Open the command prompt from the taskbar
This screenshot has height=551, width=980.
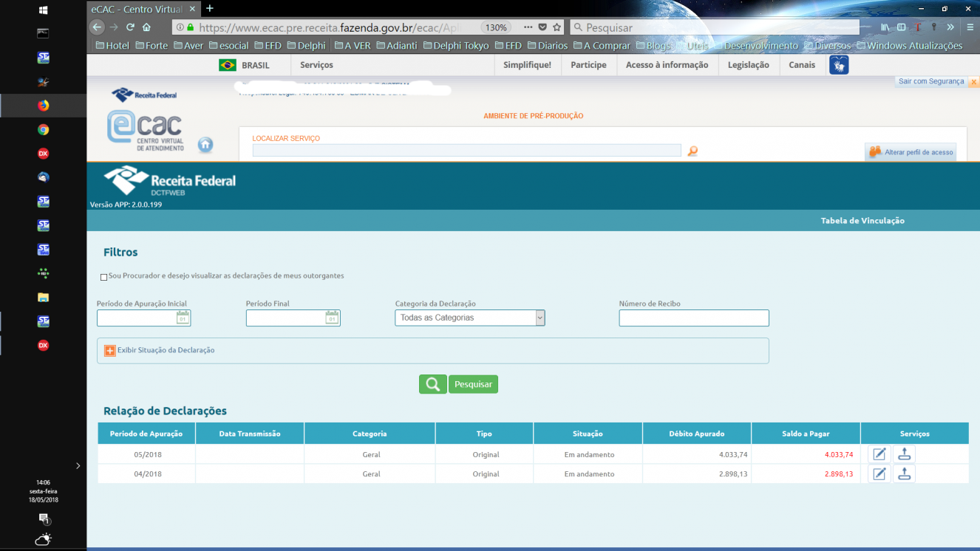click(43, 33)
